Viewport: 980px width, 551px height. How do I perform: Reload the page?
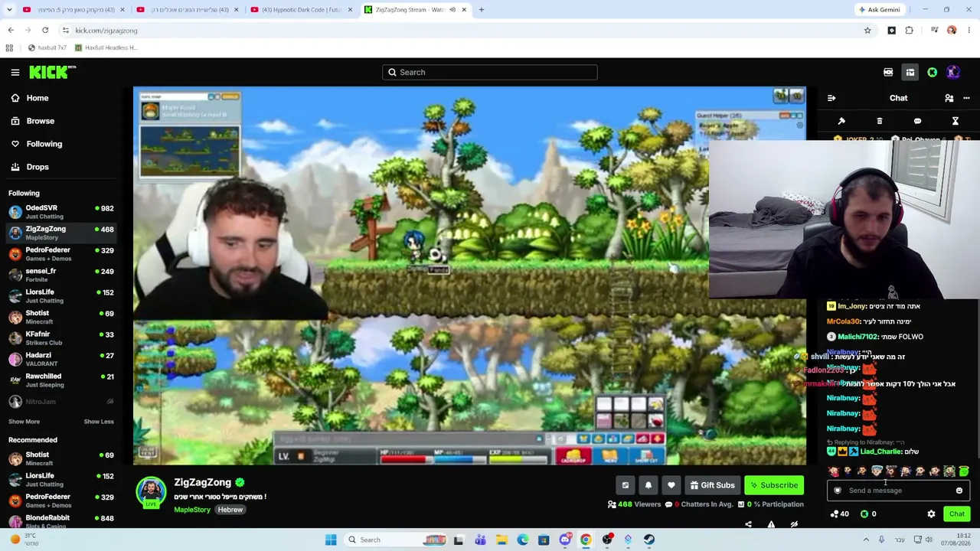click(x=45, y=30)
